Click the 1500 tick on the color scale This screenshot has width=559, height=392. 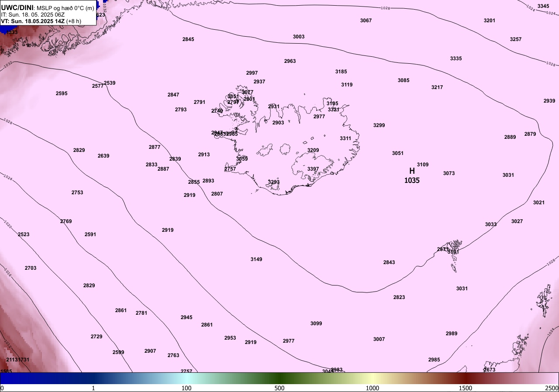[x=466, y=388]
